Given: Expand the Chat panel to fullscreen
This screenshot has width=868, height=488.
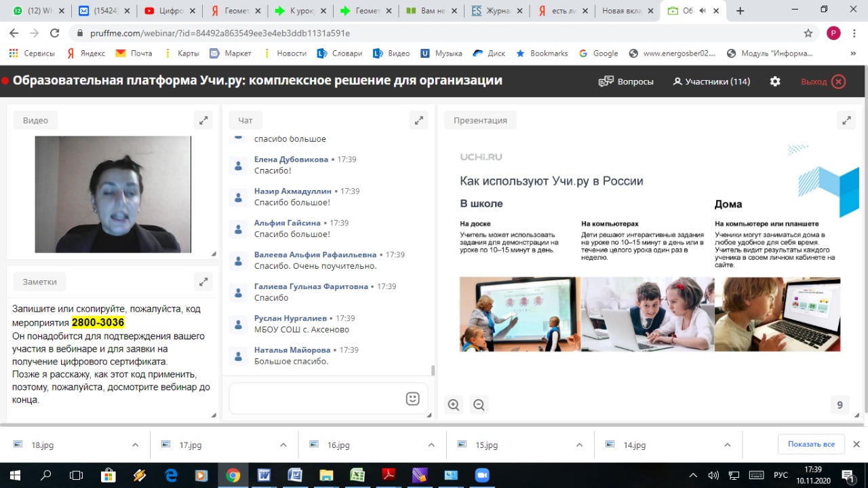Looking at the screenshot, I should pos(419,120).
